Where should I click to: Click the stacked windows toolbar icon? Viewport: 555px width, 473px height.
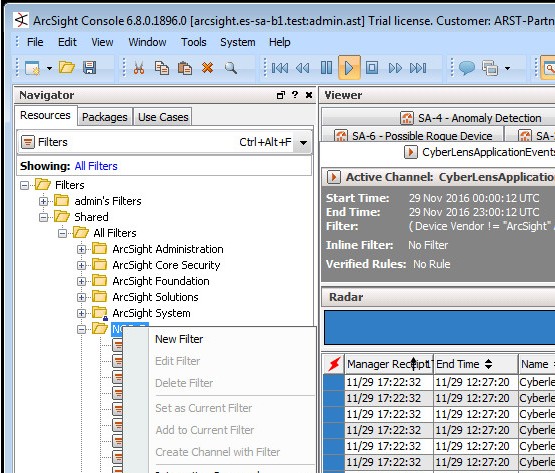click(x=490, y=68)
